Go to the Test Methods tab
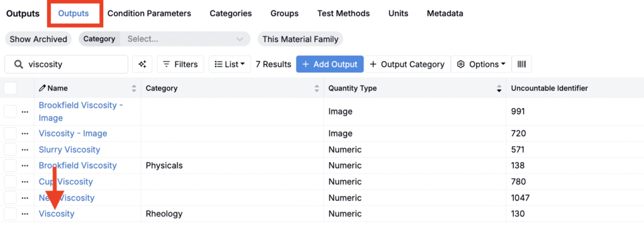The image size is (644, 234). [343, 14]
